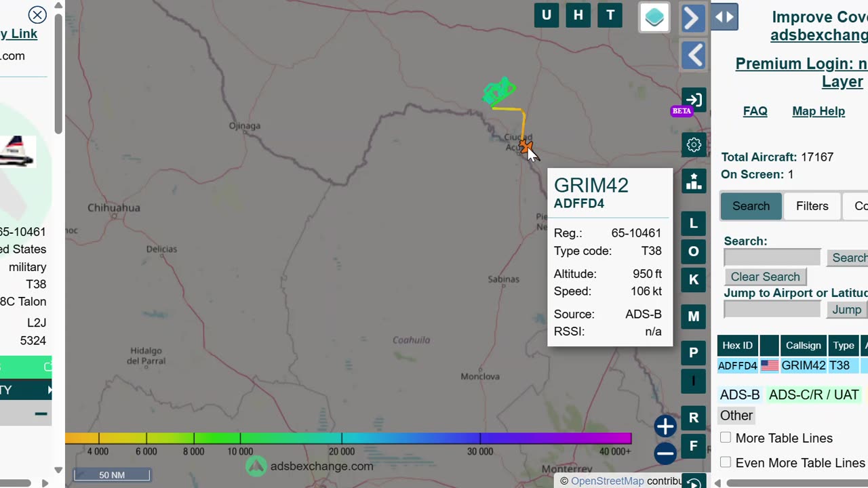Click the aircraft thumbnail photo
This screenshot has height=488, width=868.
(17, 150)
